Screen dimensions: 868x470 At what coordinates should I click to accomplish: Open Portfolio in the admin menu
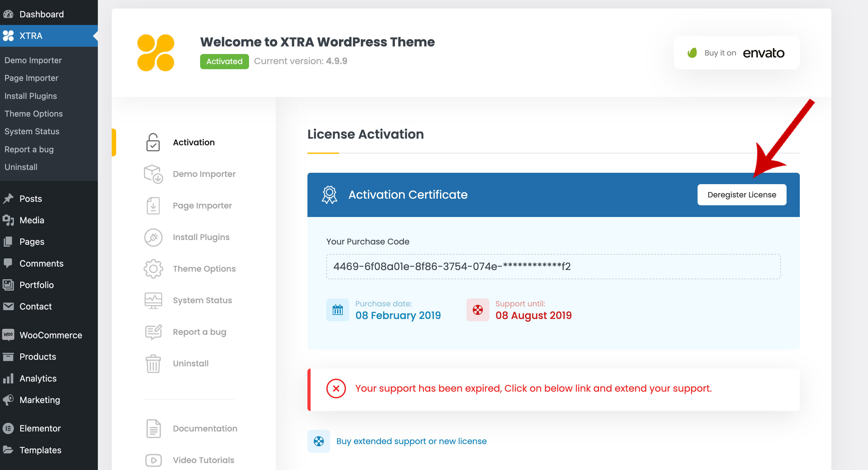36,285
